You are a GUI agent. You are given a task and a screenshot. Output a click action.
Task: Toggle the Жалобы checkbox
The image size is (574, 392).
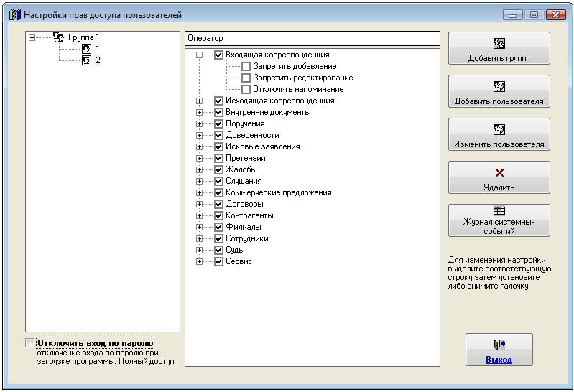(218, 170)
